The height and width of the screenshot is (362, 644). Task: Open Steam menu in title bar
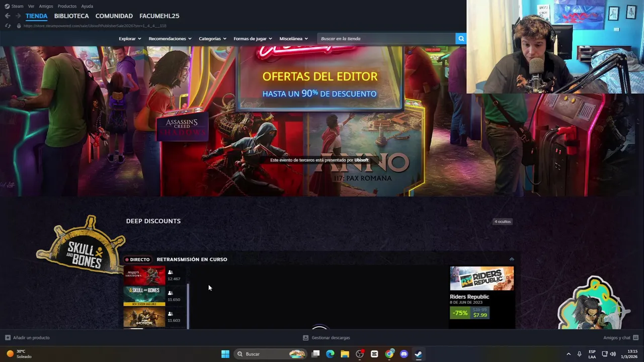click(14, 6)
